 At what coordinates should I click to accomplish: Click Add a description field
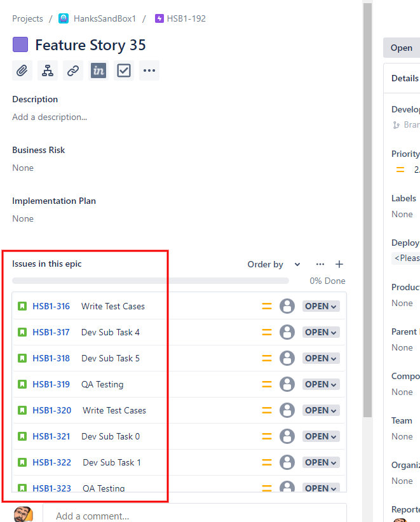[x=50, y=117]
